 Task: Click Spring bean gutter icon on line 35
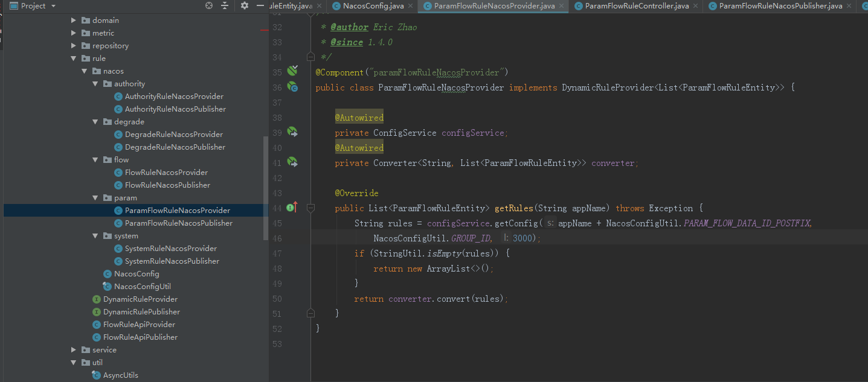point(292,72)
